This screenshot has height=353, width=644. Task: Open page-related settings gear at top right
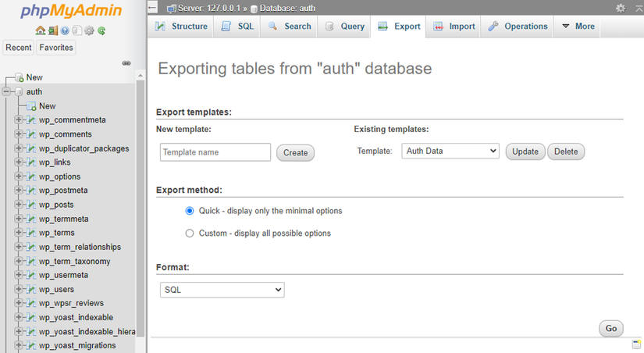[x=621, y=8]
